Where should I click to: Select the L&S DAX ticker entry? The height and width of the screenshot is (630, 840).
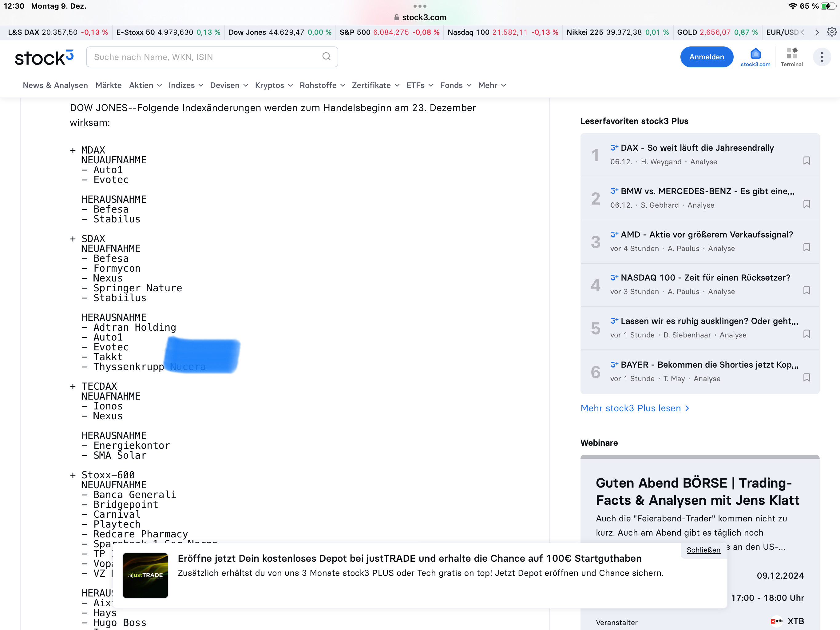tap(58, 32)
